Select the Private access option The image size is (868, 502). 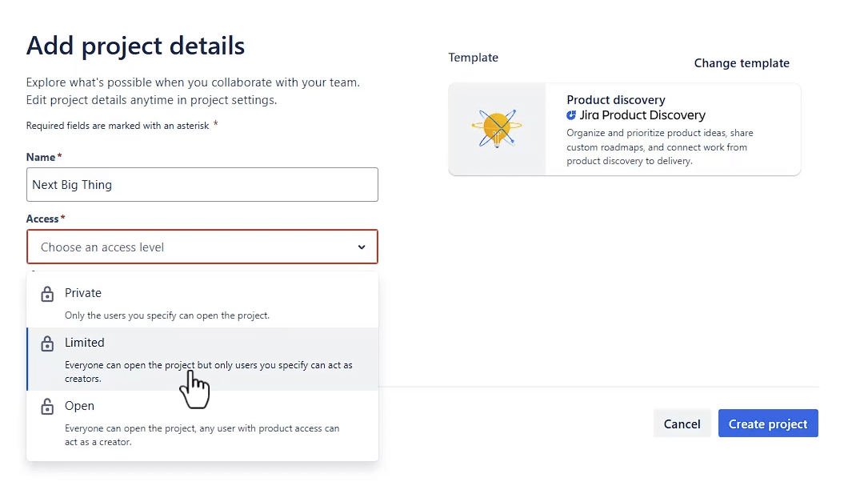pos(202,303)
